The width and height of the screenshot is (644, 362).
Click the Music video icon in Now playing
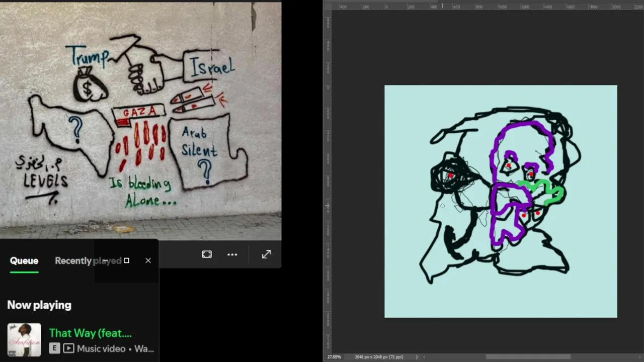[x=69, y=348]
